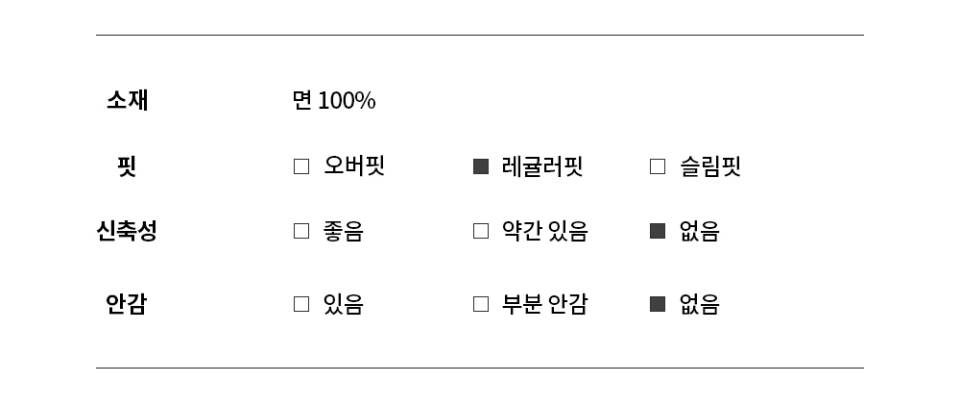
Task: Uncheck the 레귤러핏 checkbox
Action: (481, 167)
